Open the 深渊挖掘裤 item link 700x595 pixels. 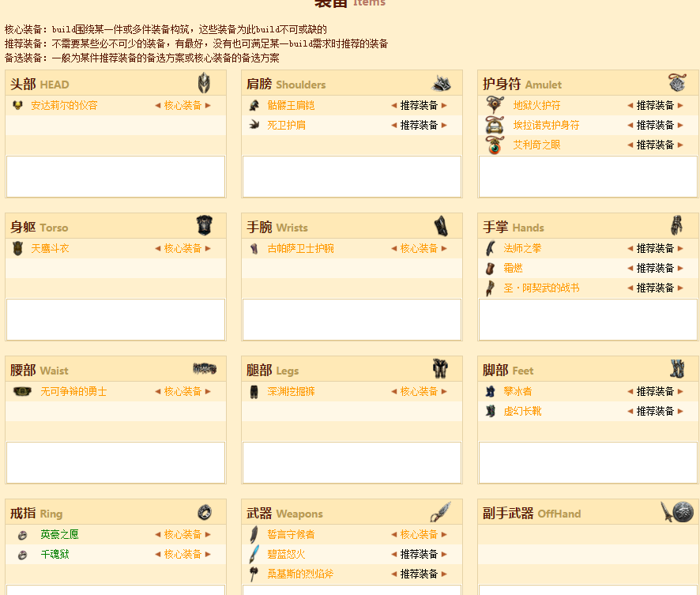pyautogui.click(x=291, y=391)
